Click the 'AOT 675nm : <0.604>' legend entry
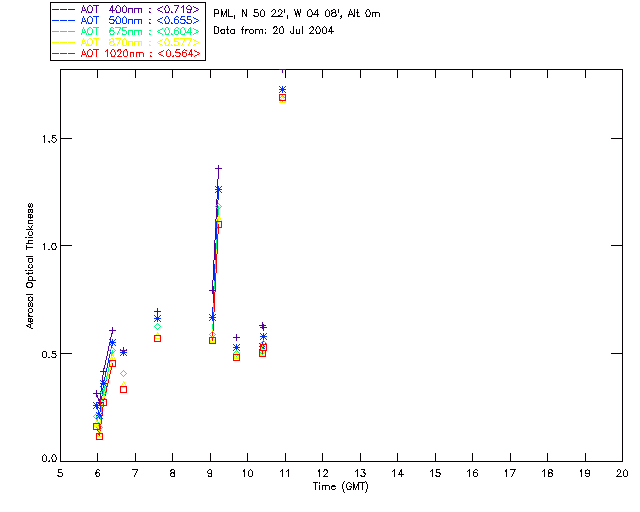The image size is (640, 512). (126, 31)
